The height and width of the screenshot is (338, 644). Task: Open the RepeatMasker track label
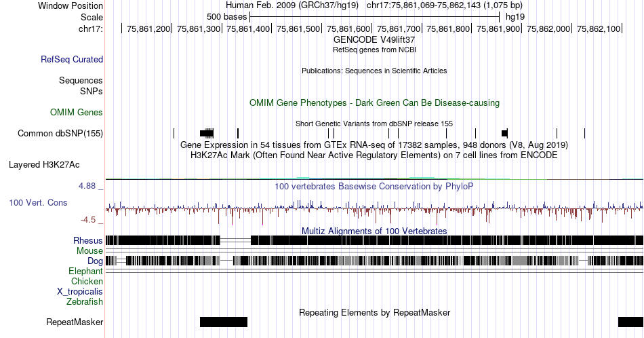[x=75, y=322]
